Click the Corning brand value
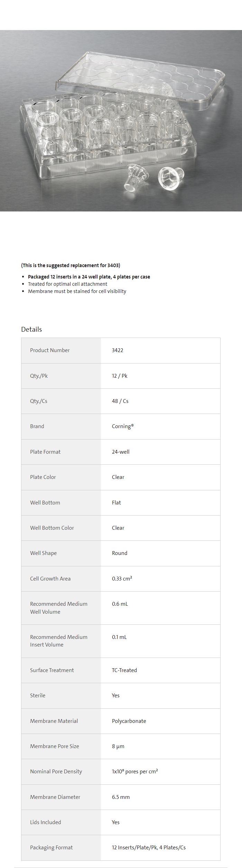 tap(123, 426)
